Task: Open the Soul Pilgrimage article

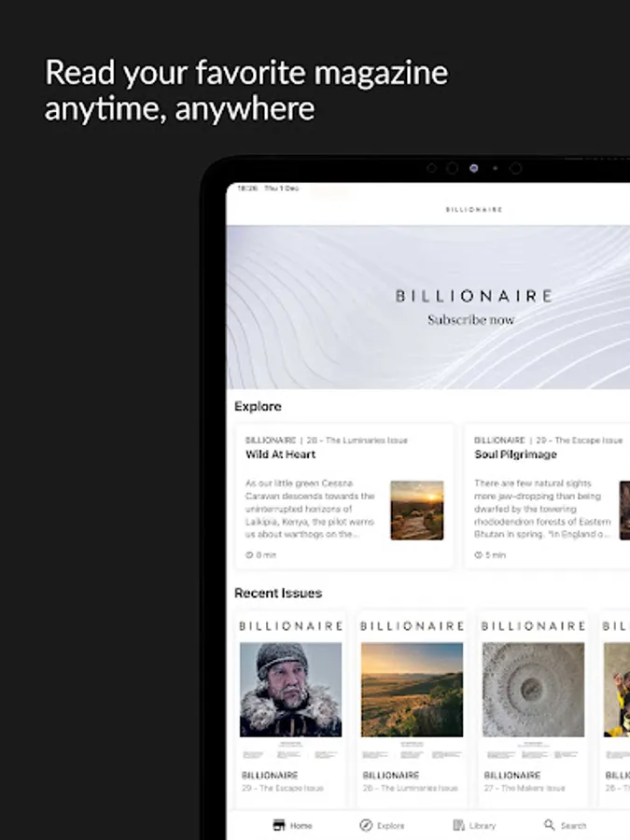Action: 548,497
